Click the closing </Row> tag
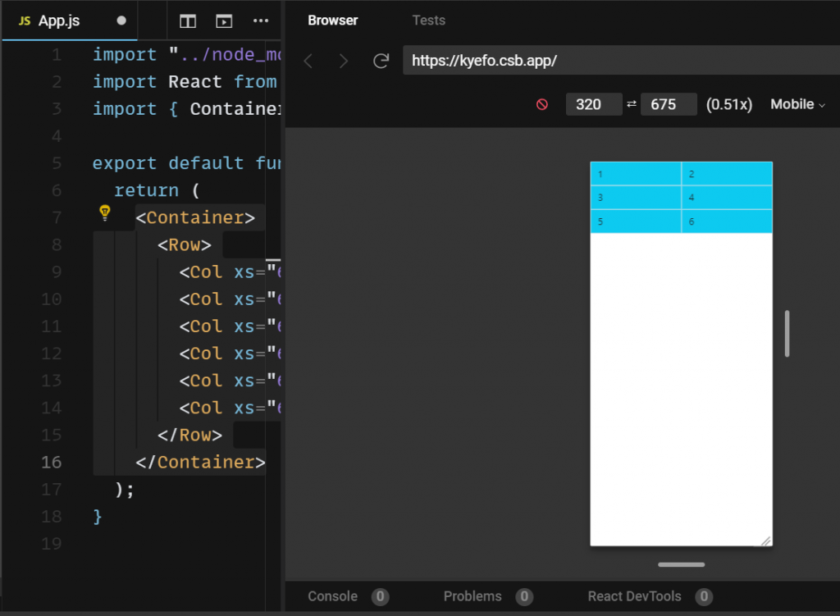Viewport: 840px width, 616px height. [189, 435]
